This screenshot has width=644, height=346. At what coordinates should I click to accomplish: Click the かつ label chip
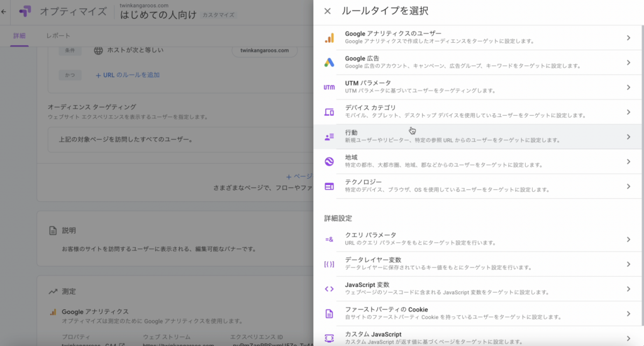coord(70,75)
